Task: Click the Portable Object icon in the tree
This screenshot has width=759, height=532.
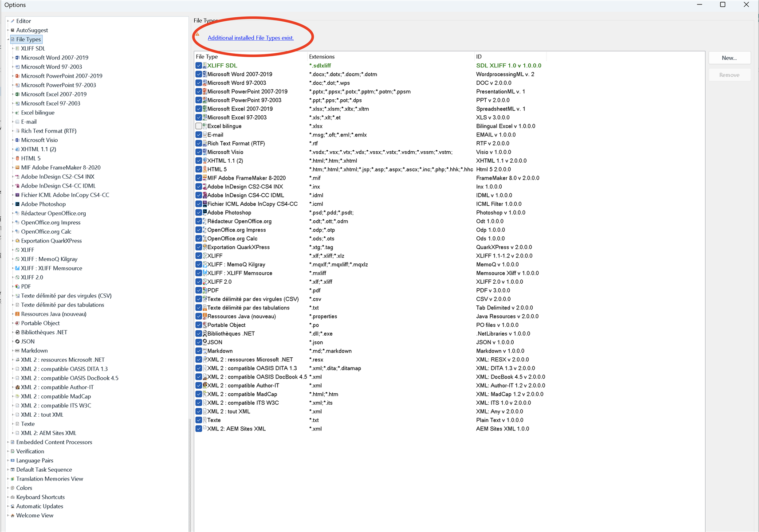Action: click(x=17, y=323)
